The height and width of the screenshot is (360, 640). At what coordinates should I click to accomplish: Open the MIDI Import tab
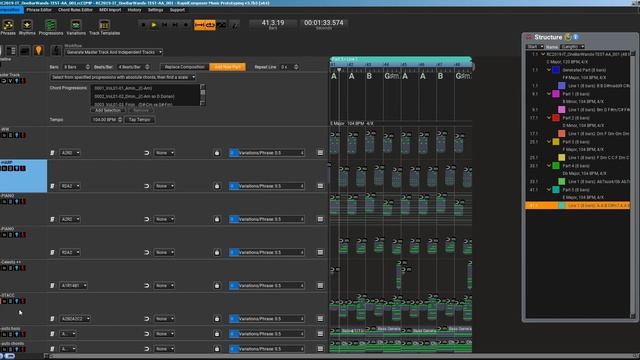coord(110,10)
